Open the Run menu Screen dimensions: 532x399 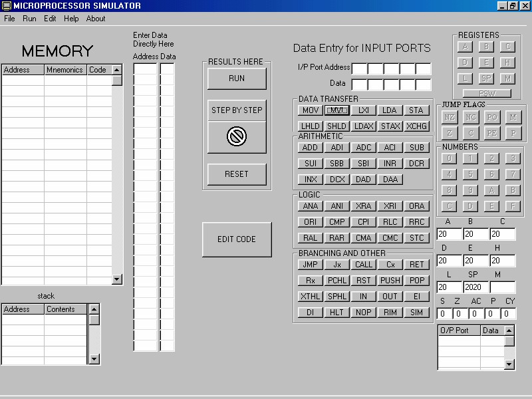tap(29, 19)
